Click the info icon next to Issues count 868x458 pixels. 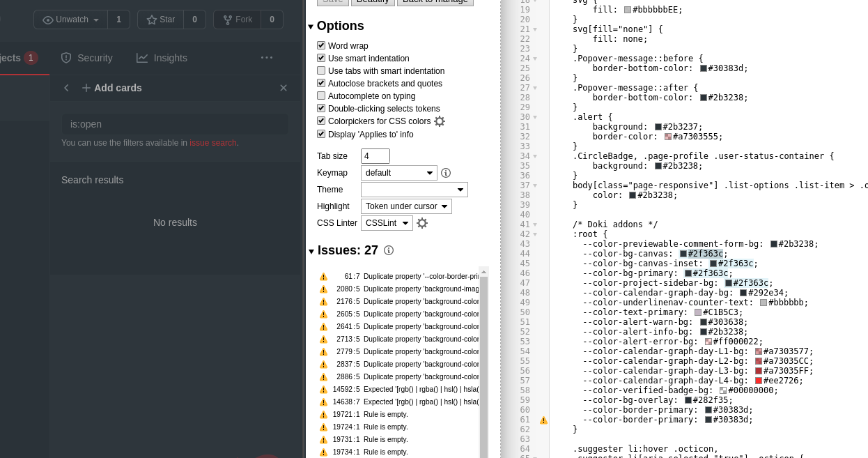click(x=389, y=250)
